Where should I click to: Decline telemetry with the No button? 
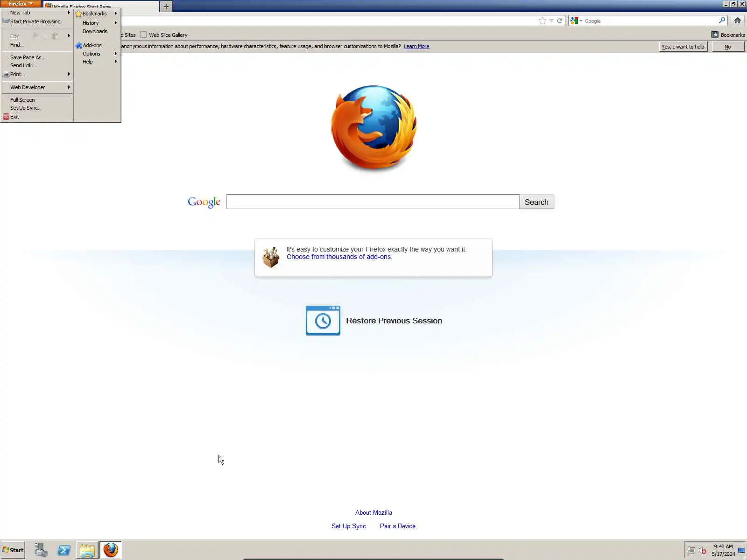click(x=727, y=47)
